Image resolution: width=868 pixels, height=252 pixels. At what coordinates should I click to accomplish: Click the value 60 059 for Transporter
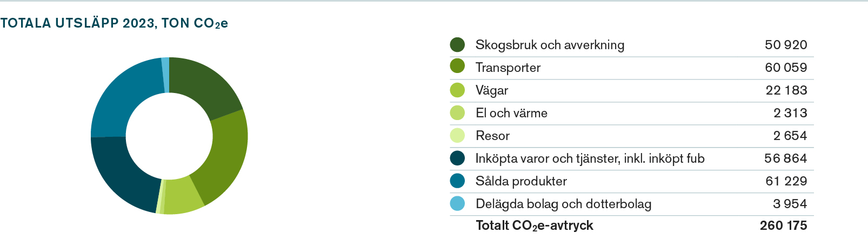(786, 68)
